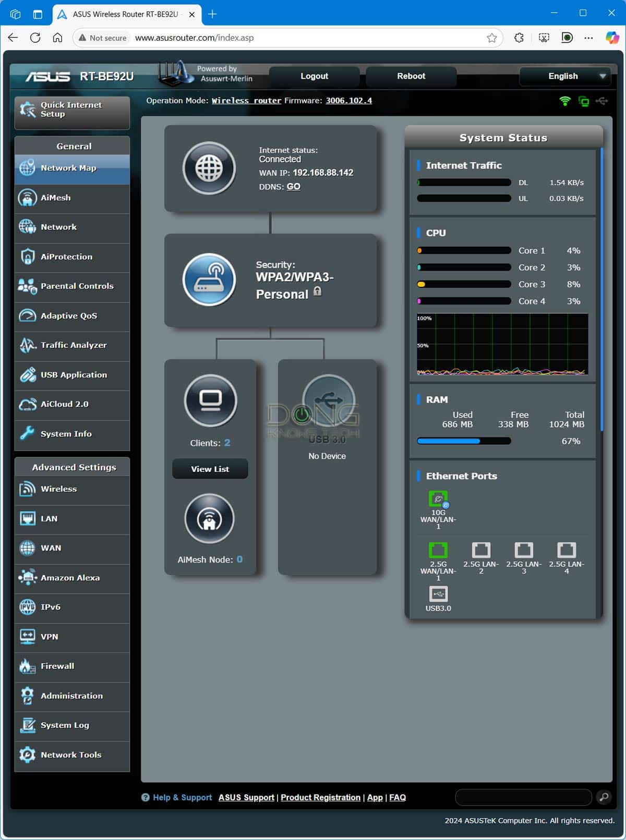Go to Network menu item
626x840 pixels.
click(x=72, y=227)
